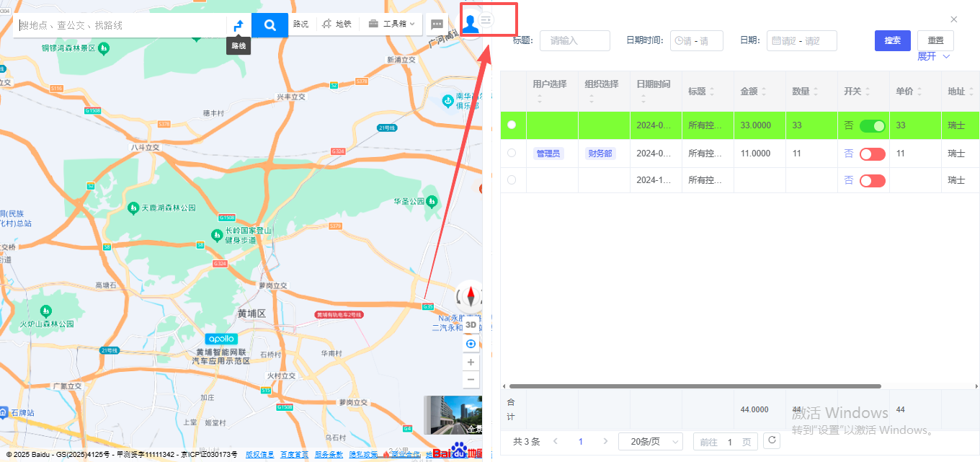
Task: Click the table horizontal scrollbar
Action: coord(692,386)
